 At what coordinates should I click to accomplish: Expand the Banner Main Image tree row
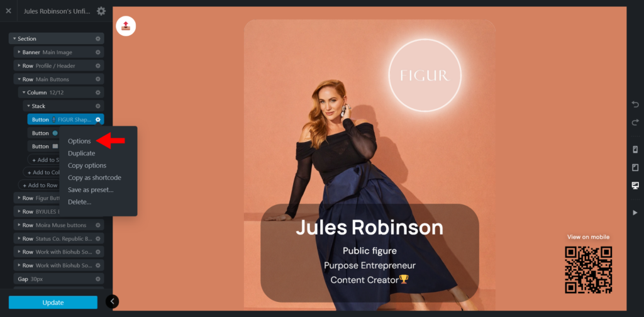tap(19, 52)
